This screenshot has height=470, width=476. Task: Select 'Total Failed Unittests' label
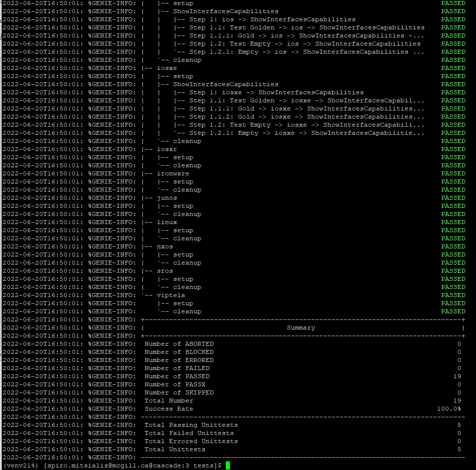tap(189, 433)
